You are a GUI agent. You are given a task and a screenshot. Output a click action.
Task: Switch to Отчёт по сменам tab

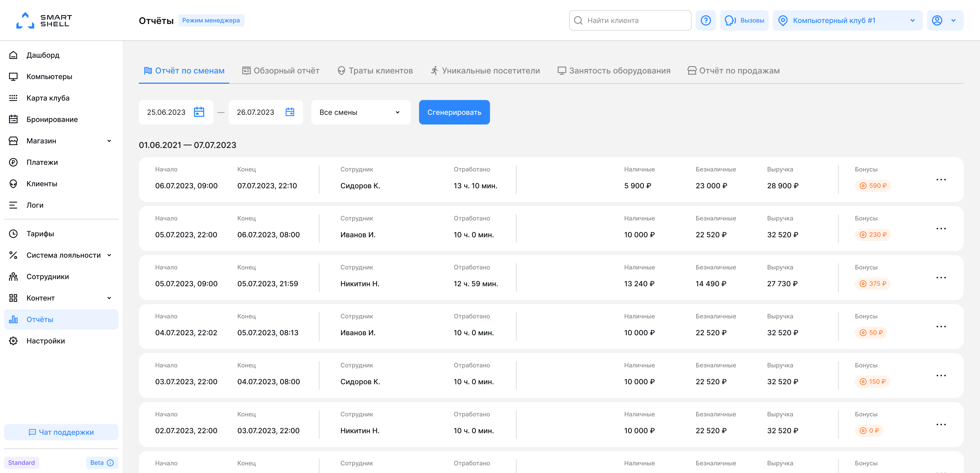pos(184,71)
